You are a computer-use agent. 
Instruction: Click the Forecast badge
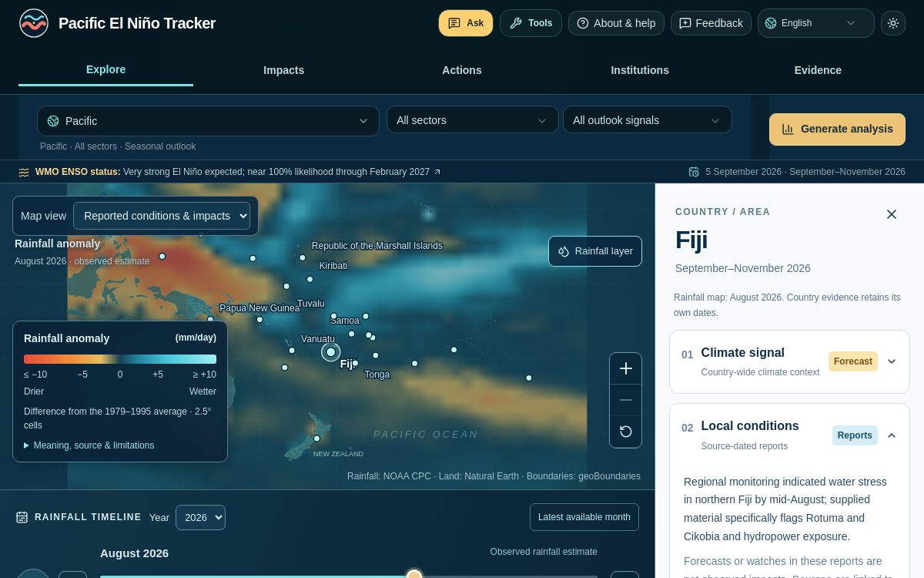pyautogui.click(x=853, y=361)
